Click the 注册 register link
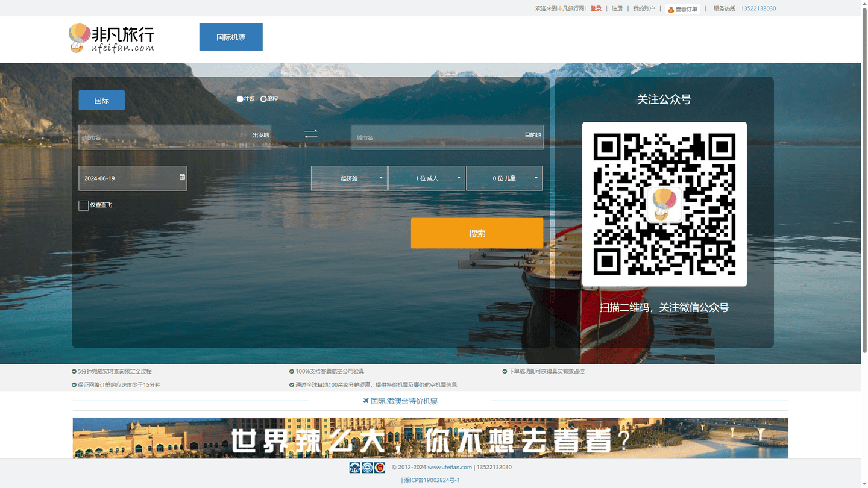The width and height of the screenshot is (868, 488). pyautogui.click(x=617, y=8)
